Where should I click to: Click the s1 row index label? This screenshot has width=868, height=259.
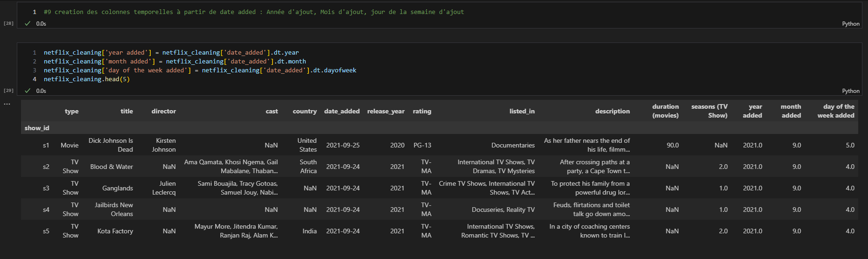46,145
